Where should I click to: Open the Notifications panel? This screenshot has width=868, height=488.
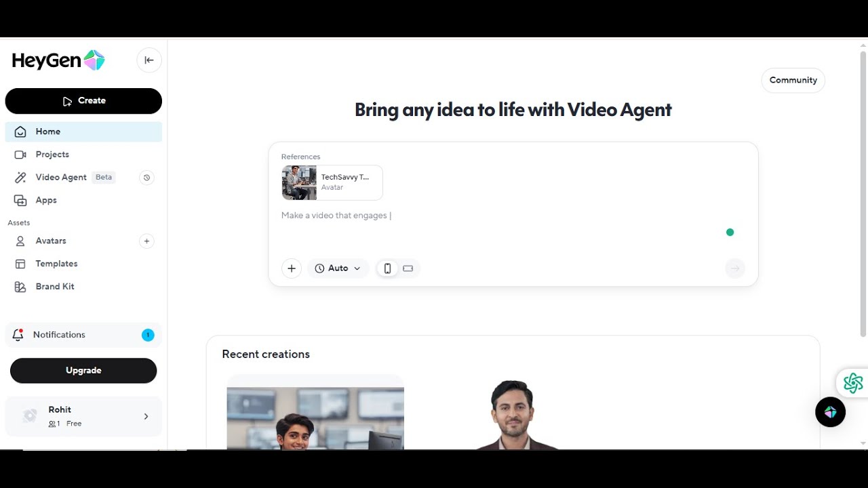click(83, 335)
